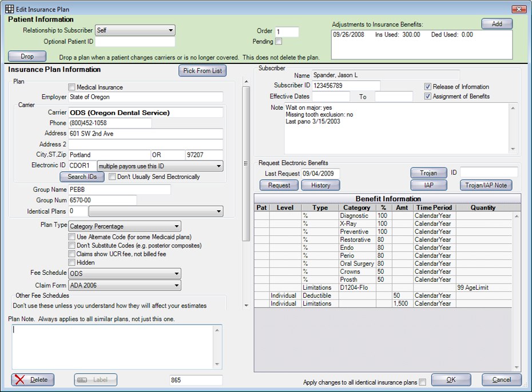Open the Fee Schedule dropdown
The width and height of the screenshot is (532, 392).
point(124,274)
